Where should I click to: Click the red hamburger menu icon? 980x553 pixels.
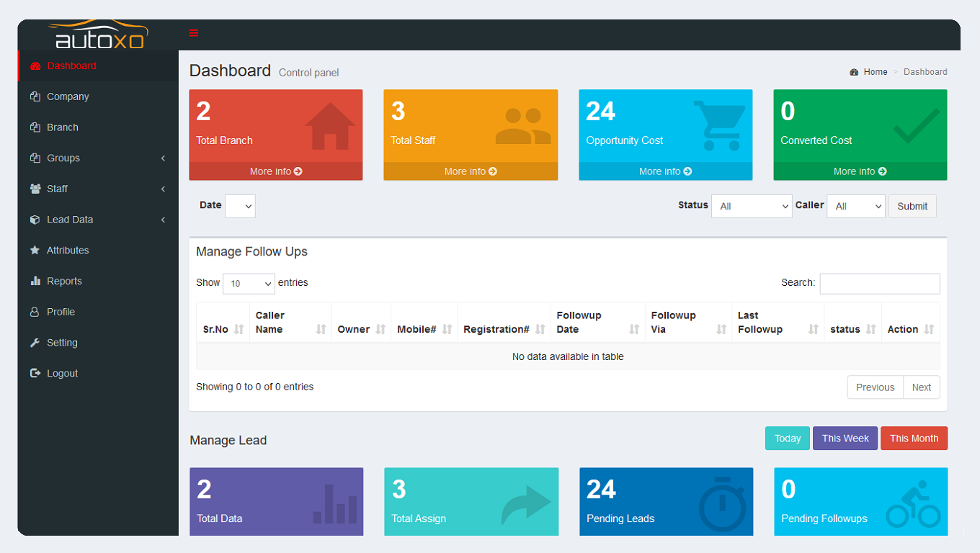193,33
